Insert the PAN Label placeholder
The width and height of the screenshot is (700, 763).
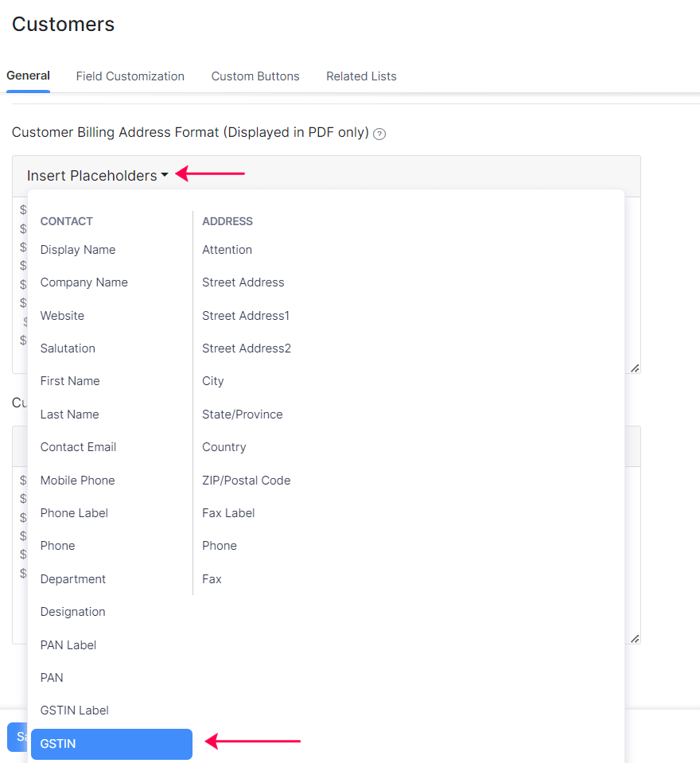[68, 645]
